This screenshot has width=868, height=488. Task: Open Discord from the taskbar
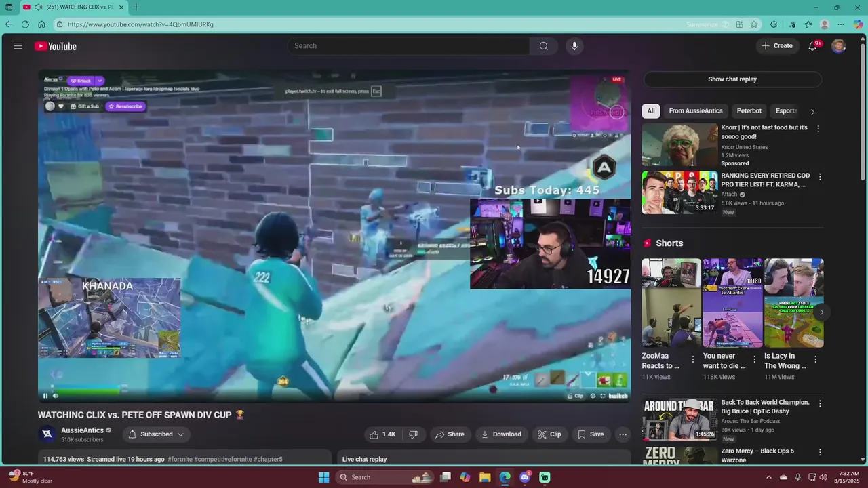[525, 477]
